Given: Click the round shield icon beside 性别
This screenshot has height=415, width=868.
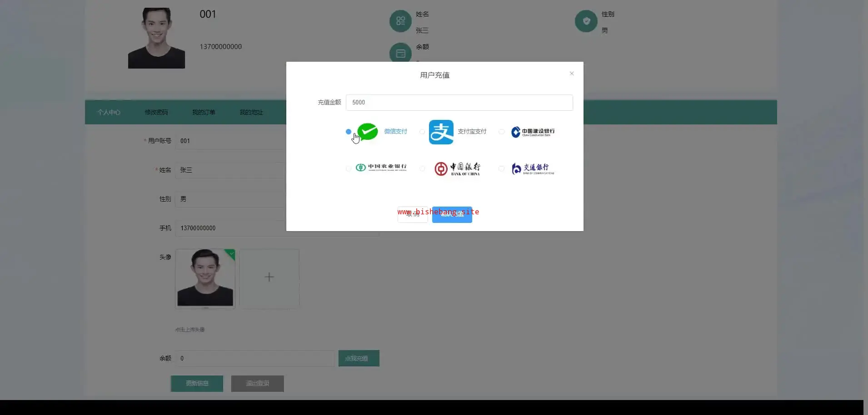Looking at the screenshot, I should point(586,21).
